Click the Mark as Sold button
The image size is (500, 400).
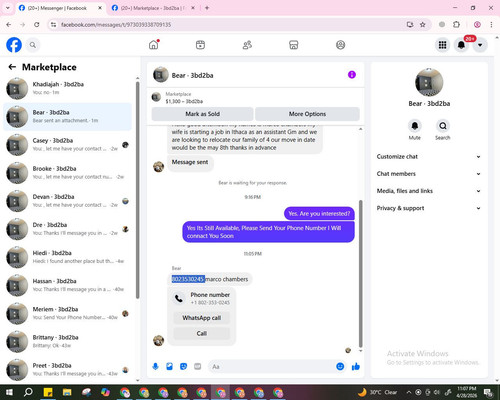click(202, 114)
